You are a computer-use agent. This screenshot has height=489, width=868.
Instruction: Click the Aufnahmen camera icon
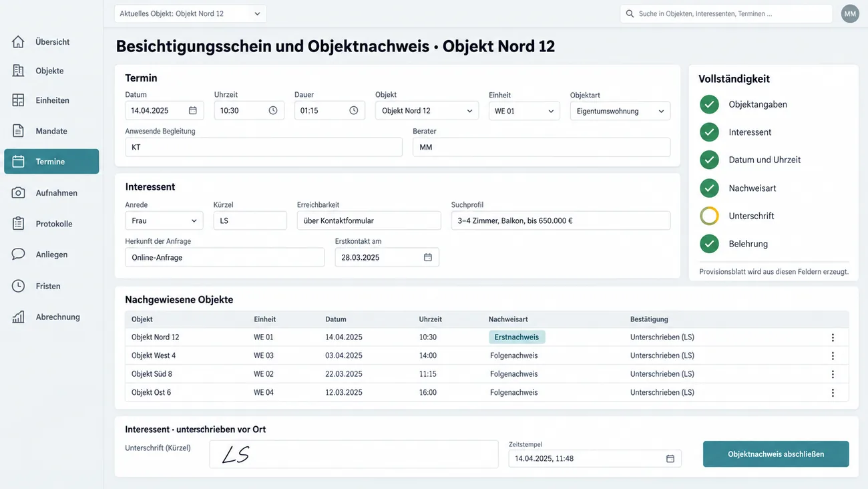coord(19,192)
